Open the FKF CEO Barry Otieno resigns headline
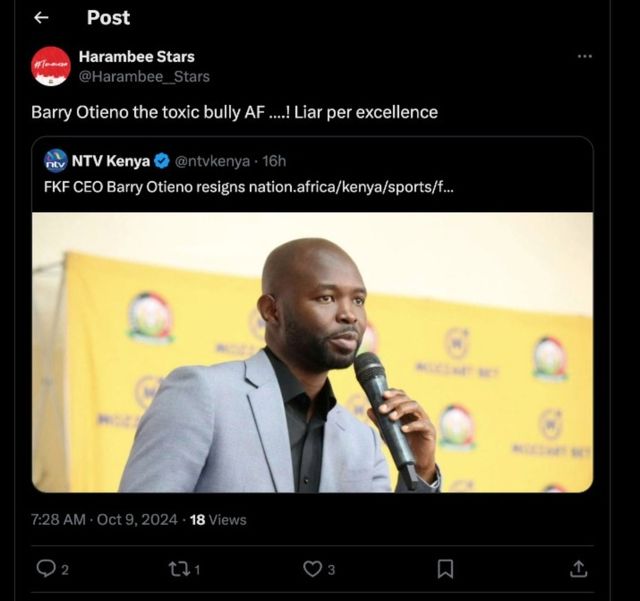Viewport: 640px width, 601px height. (x=249, y=186)
